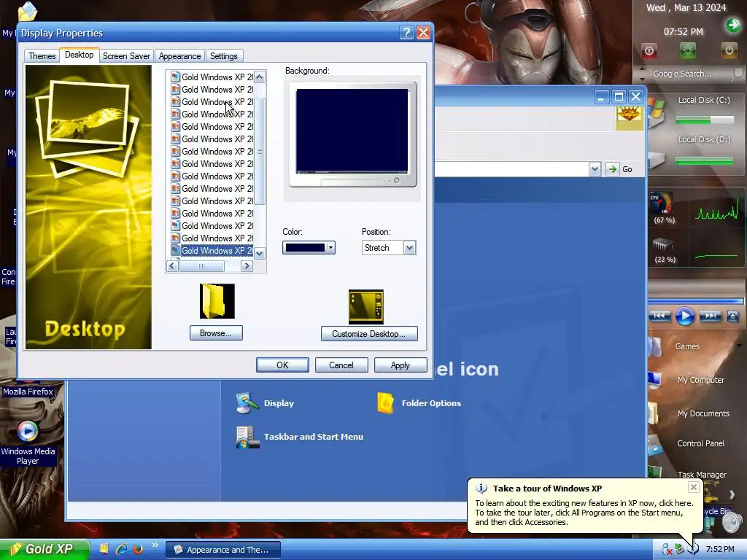Click the tour info tray icon
The image size is (747, 560).
tap(693, 549)
